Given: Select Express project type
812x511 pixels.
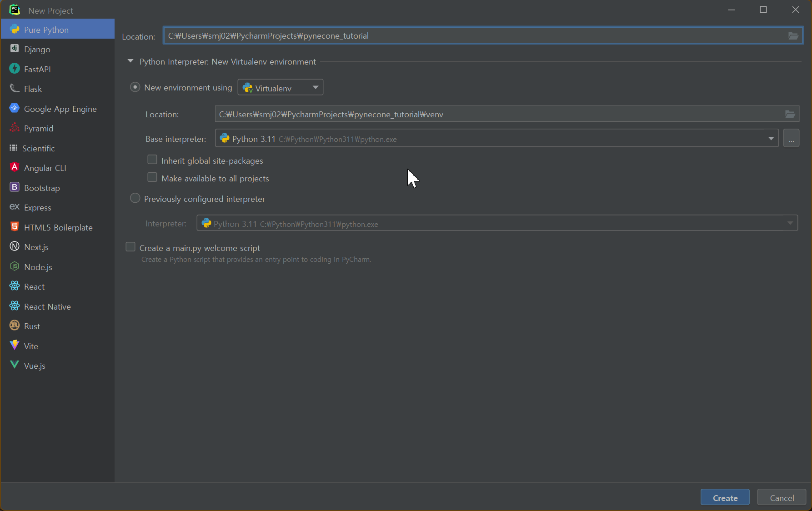Looking at the screenshot, I should (x=58, y=207).
